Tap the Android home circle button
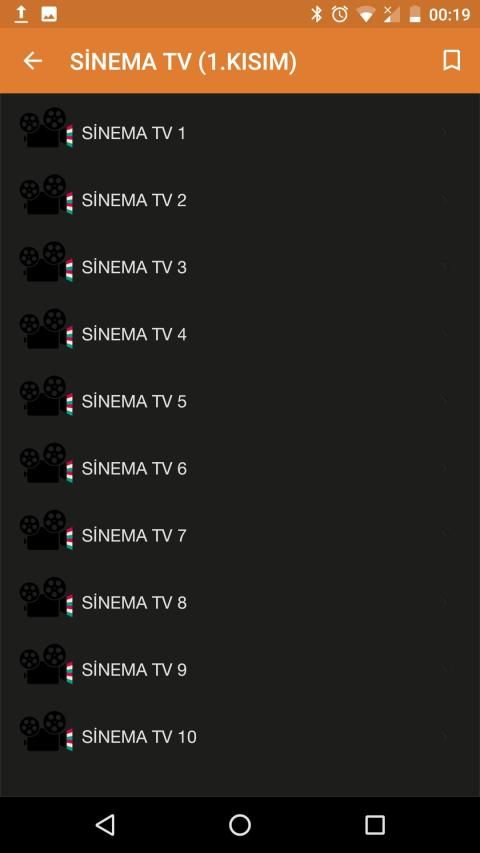 pyautogui.click(x=239, y=825)
